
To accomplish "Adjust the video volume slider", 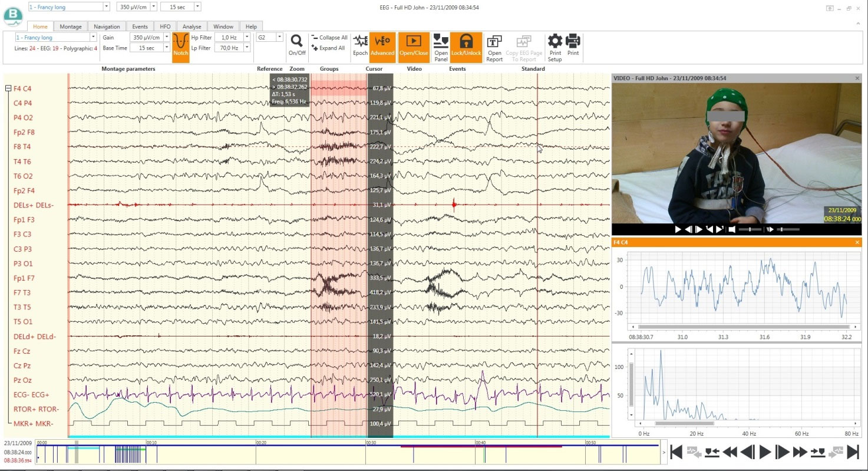I will [x=749, y=229].
